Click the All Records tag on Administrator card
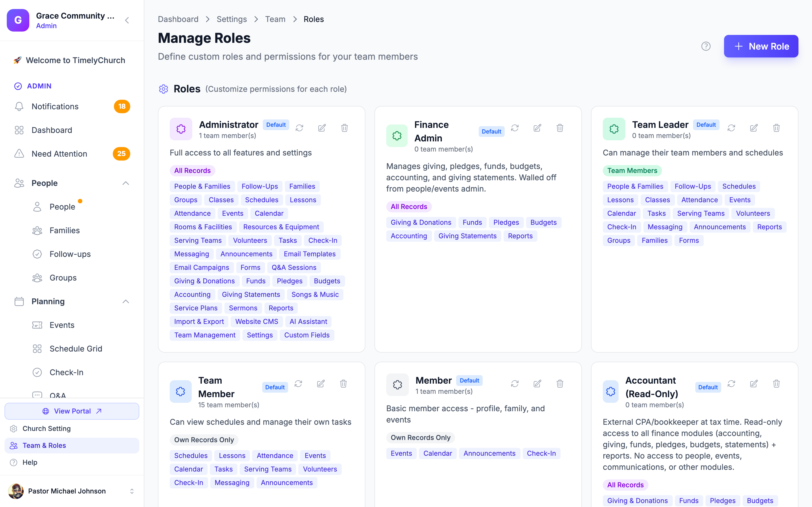This screenshot has height=507, width=812. pos(192,170)
